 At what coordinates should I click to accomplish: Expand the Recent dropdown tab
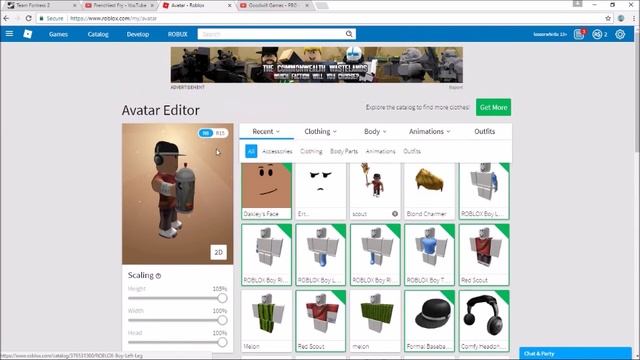pos(266,131)
